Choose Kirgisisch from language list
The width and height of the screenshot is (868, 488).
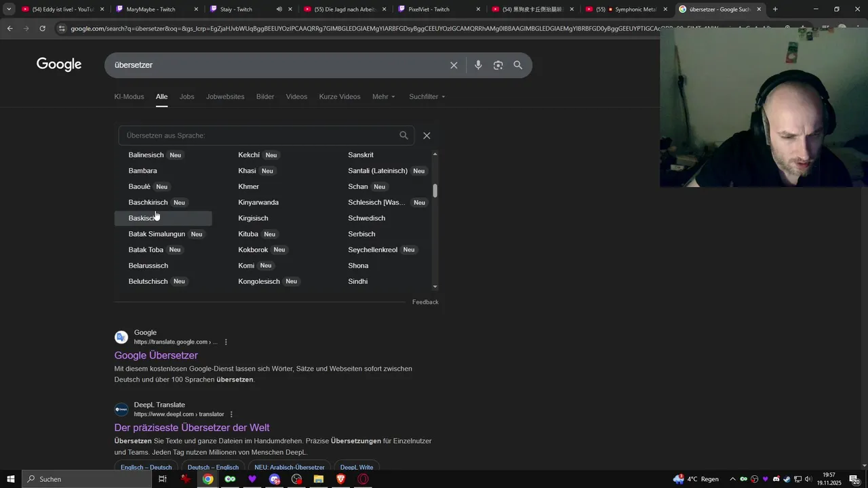[x=253, y=218]
